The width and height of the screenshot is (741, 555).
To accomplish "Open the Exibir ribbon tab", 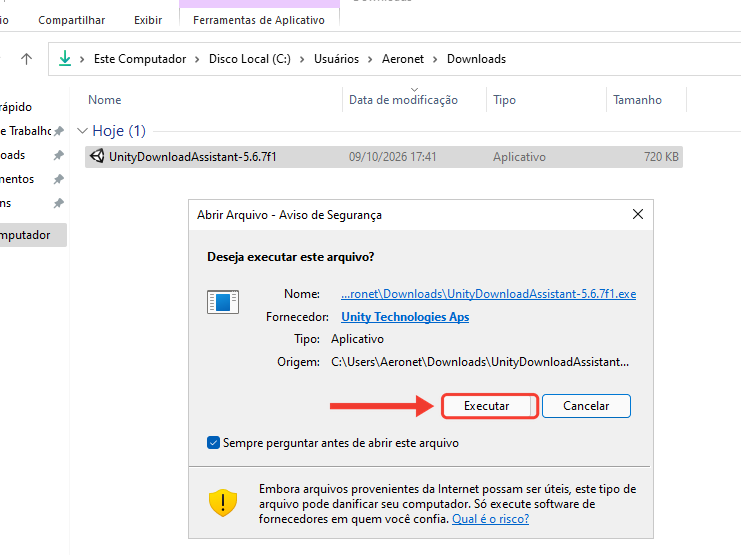I will 148,20.
